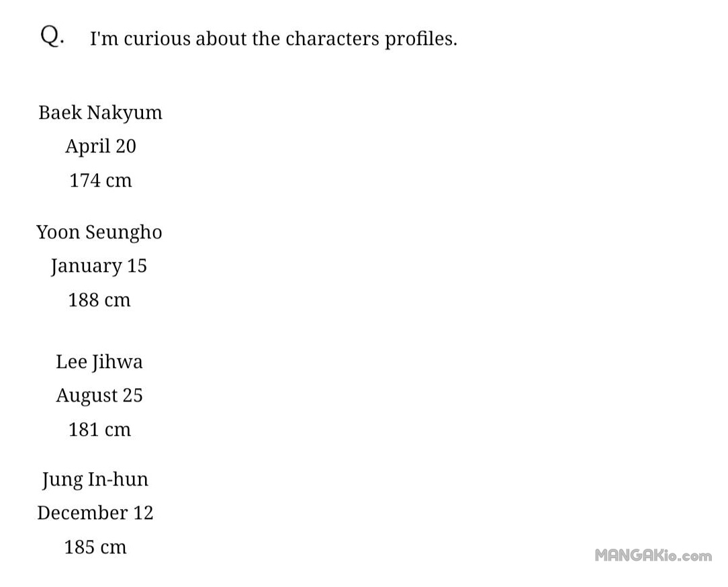Image resolution: width=728 pixels, height=587 pixels.
Task: Click the height "181 cm"
Action: (99, 429)
